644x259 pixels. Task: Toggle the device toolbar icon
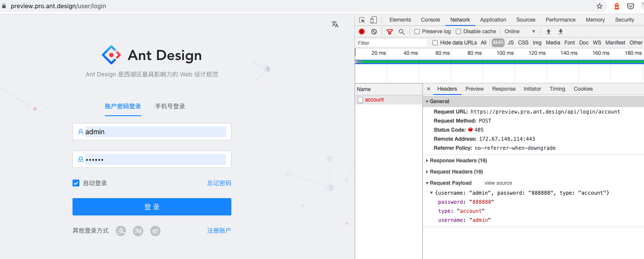[x=373, y=20]
